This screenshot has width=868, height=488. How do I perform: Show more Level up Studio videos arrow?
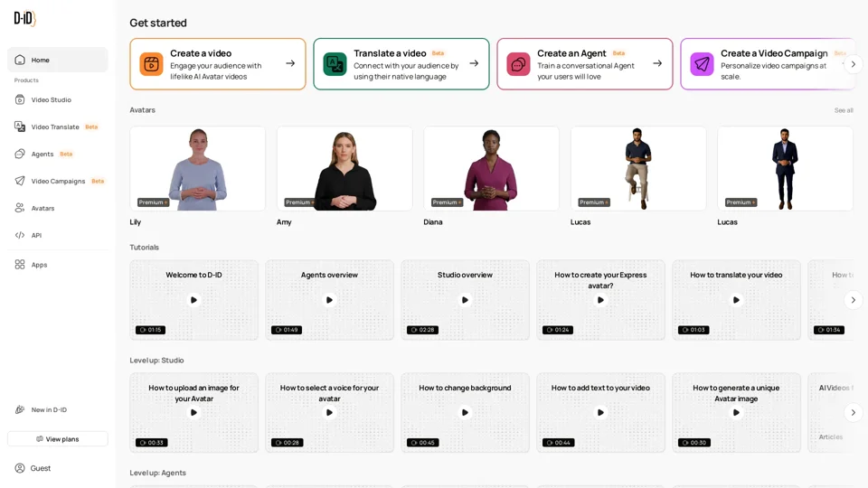(x=853, y=413)
